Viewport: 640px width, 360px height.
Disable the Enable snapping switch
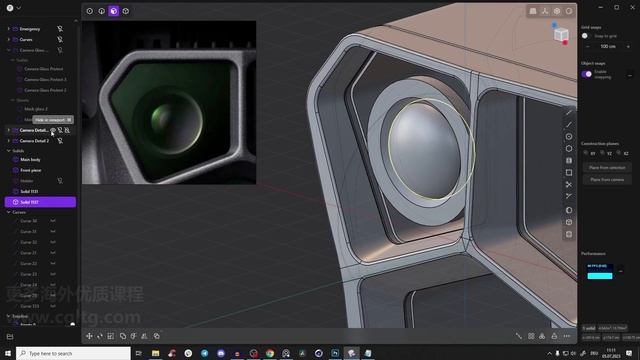pos(587,74)
